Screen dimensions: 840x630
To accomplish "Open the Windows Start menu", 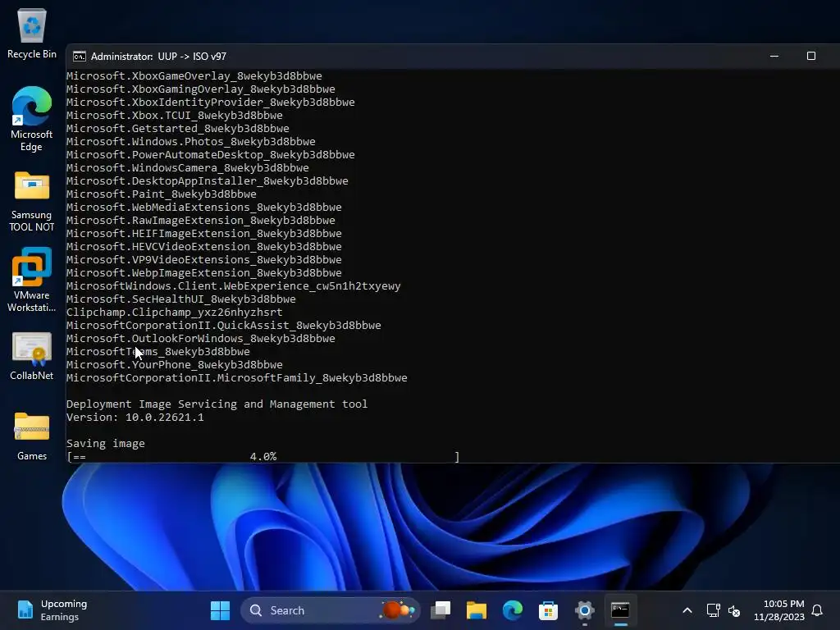I will tap(220, 610).
